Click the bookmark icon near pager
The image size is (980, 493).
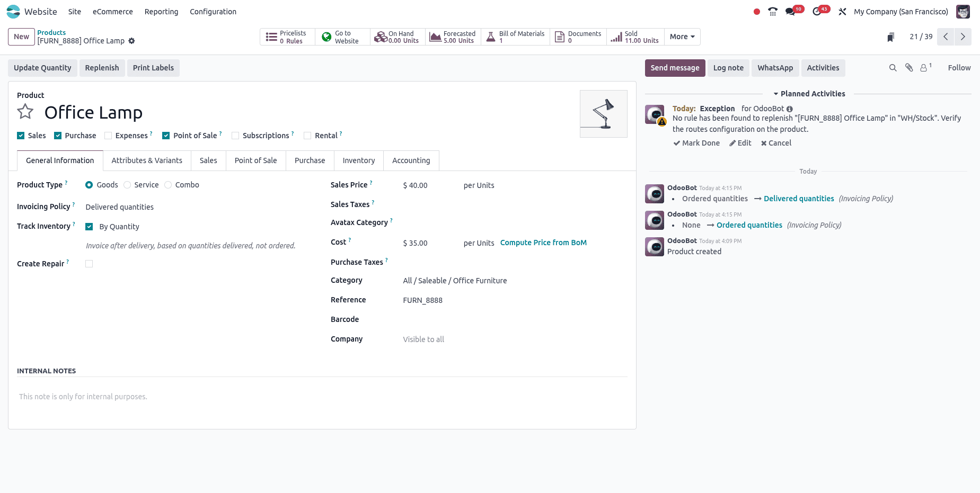click(891, 37)
